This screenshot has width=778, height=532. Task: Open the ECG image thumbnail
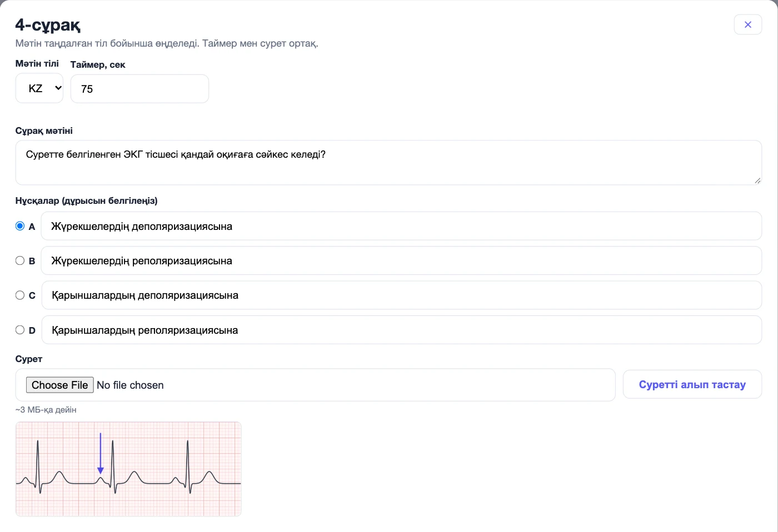point(128,469)
